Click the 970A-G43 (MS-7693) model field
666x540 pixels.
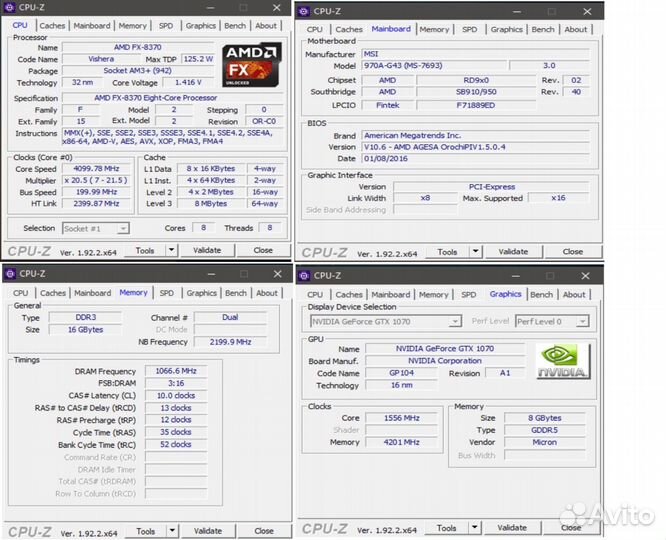point(434,65)
